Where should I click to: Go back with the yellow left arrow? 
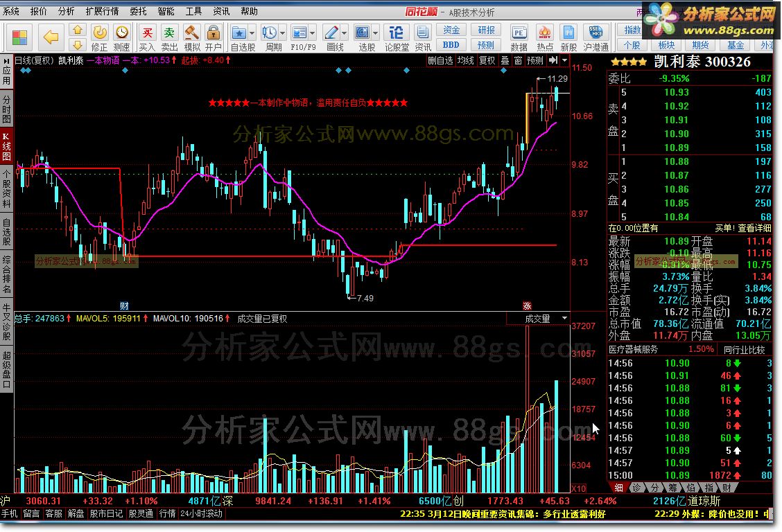[x=51, y=37]
